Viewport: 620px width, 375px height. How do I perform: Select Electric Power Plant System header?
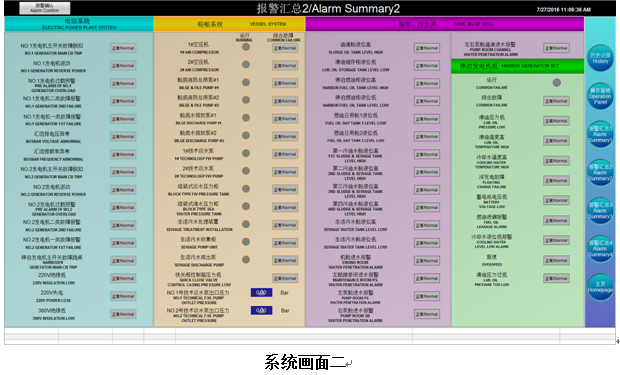tap(79, 24)
